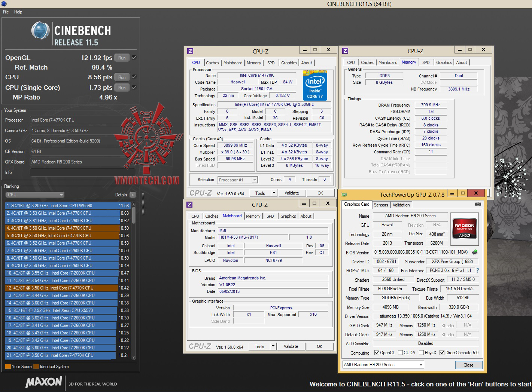The height and width of the screenshot is (392, 532).
Task: Run the CPU (Single Core) benchmark
Action: pyautogui.click(x=122, y=88)
